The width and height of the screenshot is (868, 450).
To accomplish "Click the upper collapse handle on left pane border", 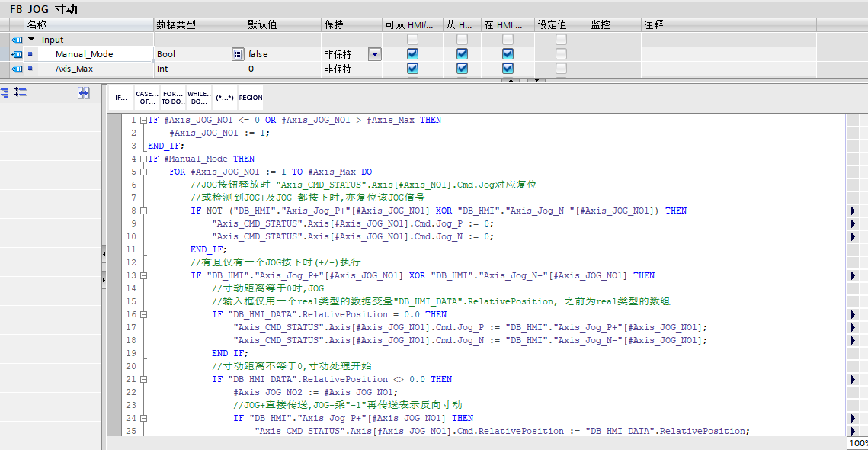I will pos(104,254).
